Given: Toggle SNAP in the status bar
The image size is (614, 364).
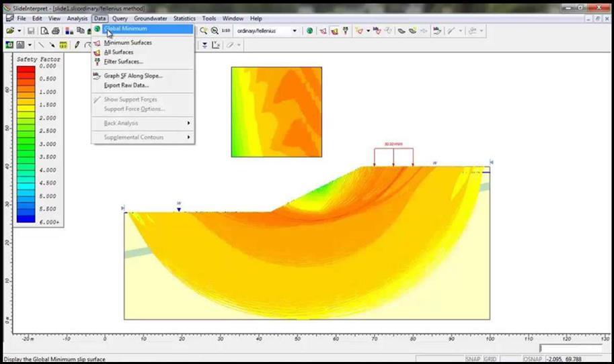Looking at the screenshot, I should [x=473, y=359].
